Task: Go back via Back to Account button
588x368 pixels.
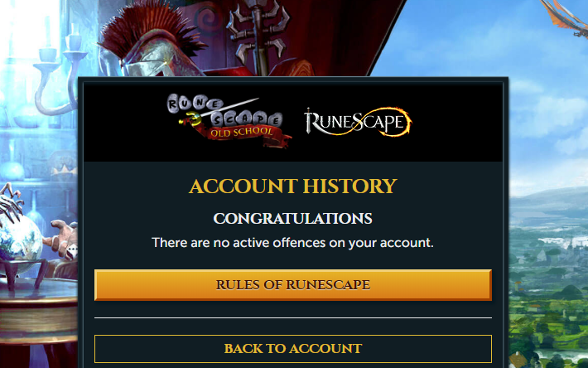Action: coord(293,348)
